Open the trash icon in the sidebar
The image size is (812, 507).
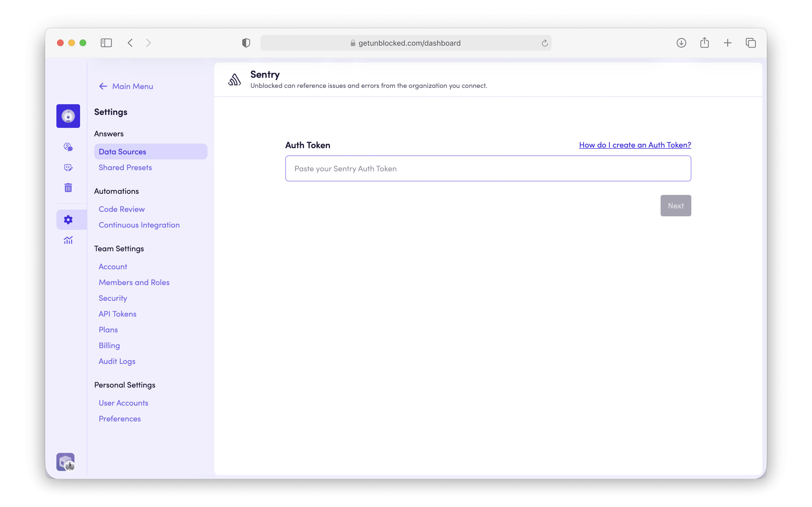pyautogui.click(x=68, y=187)
